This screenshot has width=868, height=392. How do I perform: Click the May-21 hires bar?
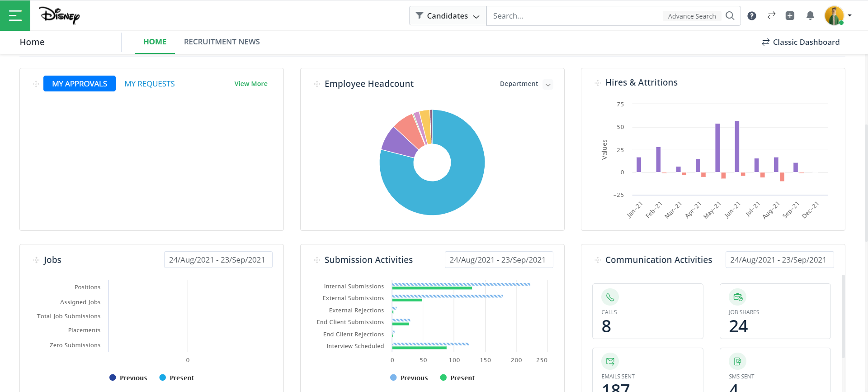pyautogui.click(x=717, y=148)
